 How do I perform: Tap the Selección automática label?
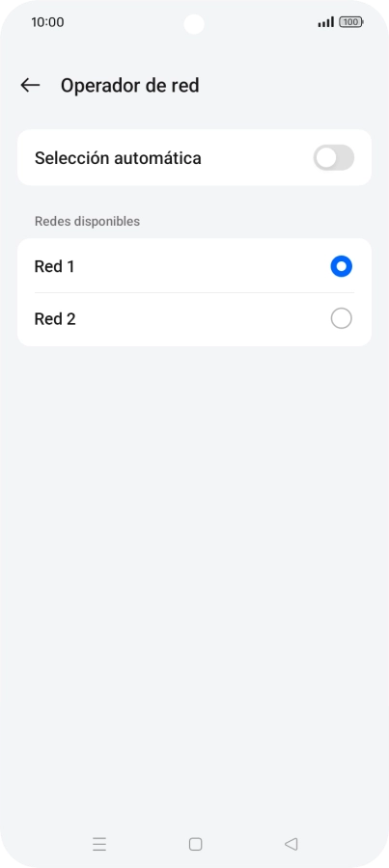pyautogui.click(x=118, y=158)
